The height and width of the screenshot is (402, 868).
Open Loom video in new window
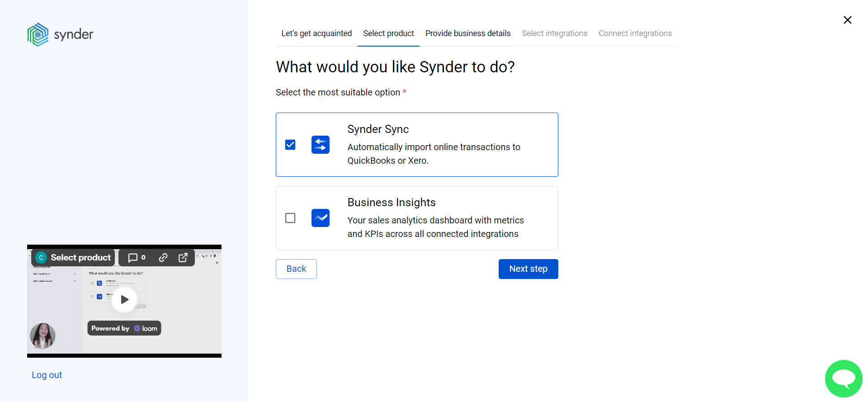183,257
